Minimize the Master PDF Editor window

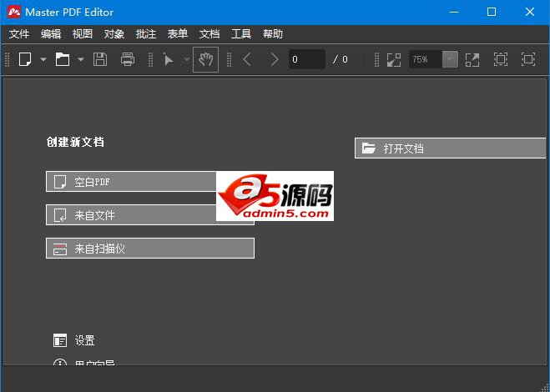[x=454, y=12]
